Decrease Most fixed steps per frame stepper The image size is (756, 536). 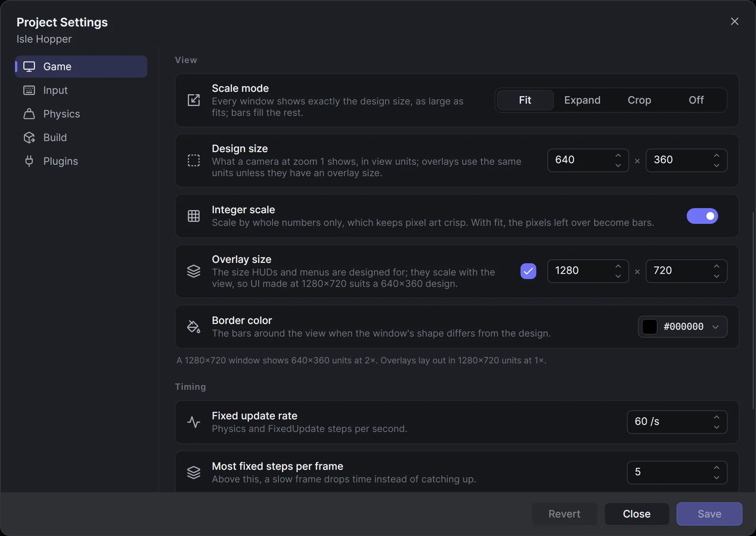[717, 478]
